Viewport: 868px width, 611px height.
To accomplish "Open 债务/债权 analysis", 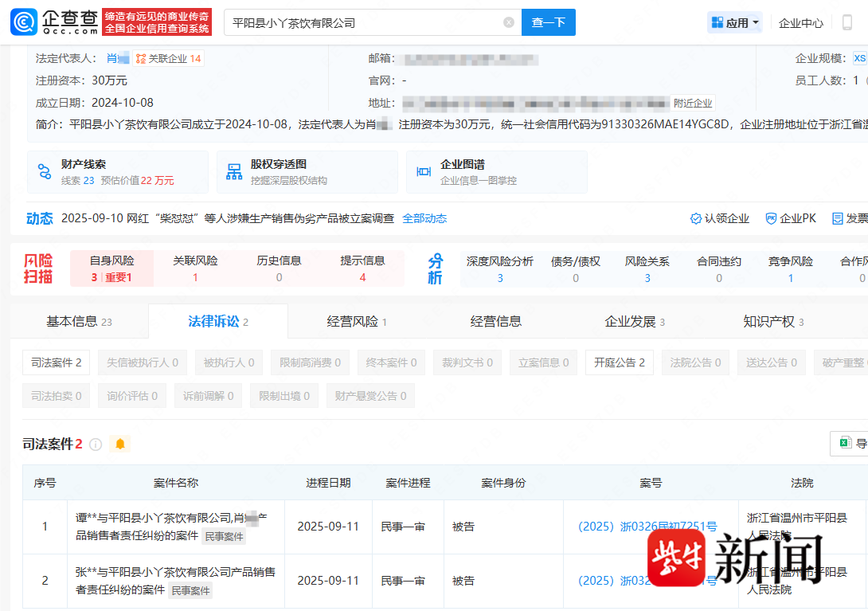I will point(576,269).
